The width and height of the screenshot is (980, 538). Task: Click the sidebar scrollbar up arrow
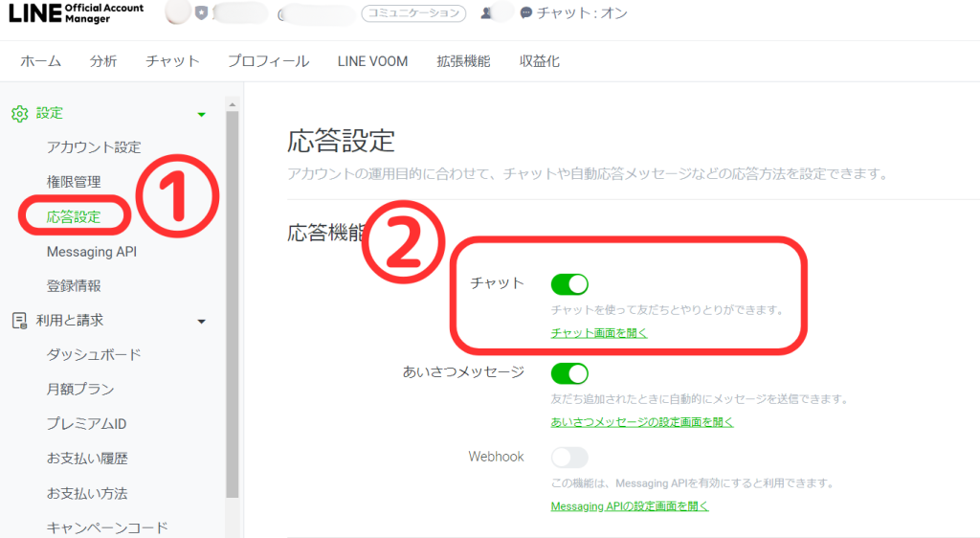point(233,105)
